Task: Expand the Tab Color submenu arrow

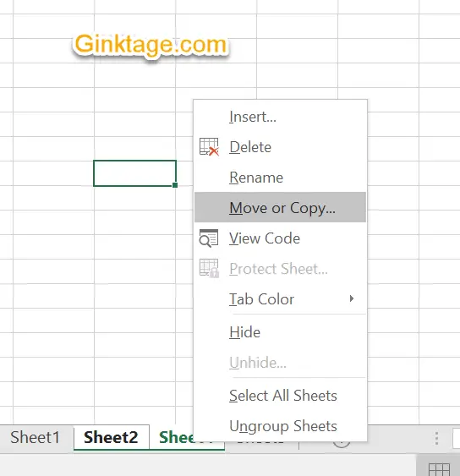Action: click(x=352, y=298)
